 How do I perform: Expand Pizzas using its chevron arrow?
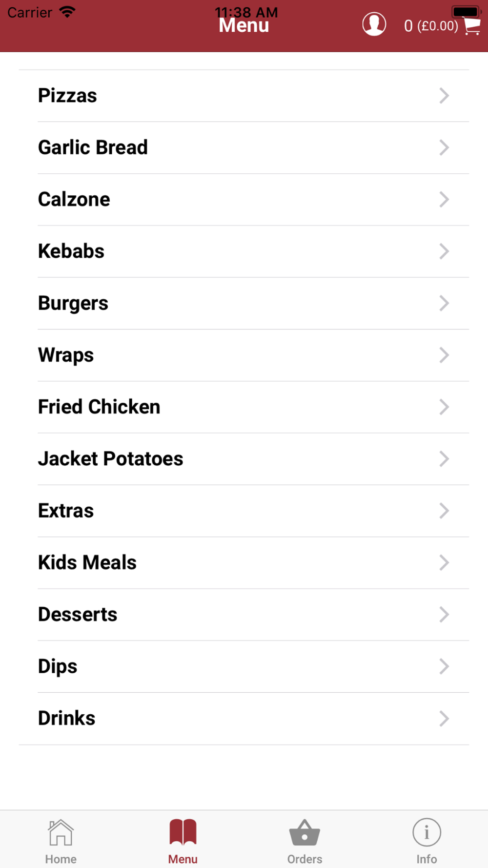444,96
